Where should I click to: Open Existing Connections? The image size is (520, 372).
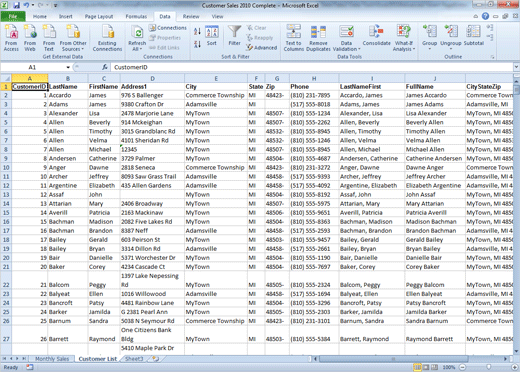(x=107, y=38)
